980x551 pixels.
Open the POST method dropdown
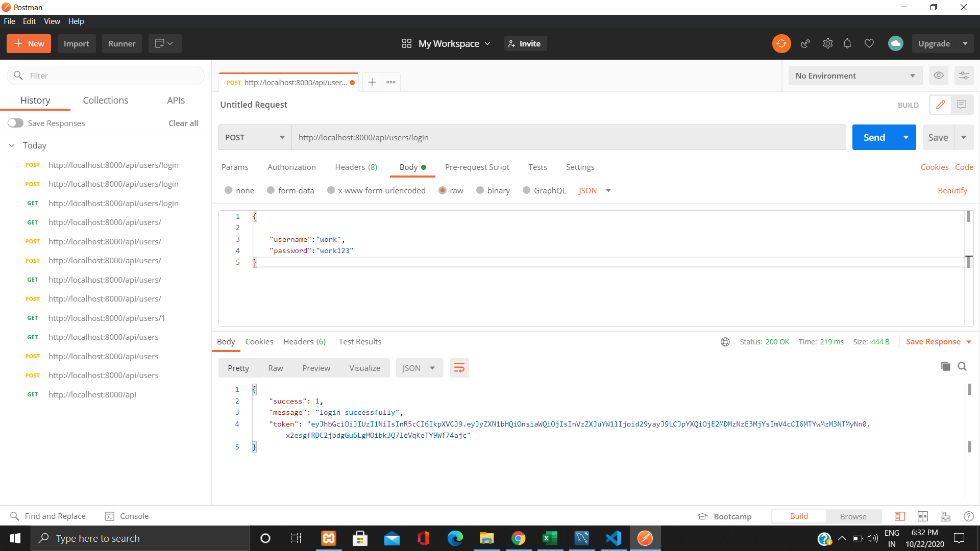(x=255, y=137)
